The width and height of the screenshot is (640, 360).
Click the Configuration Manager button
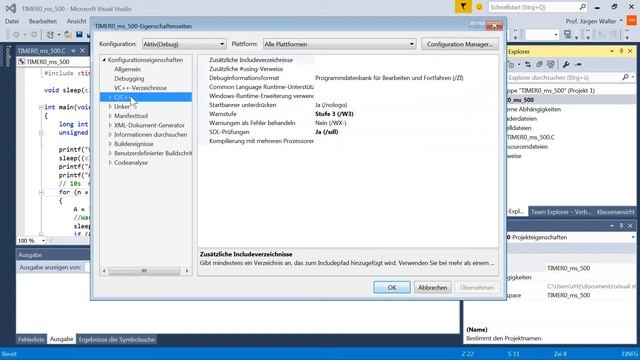tap(460, 44)
